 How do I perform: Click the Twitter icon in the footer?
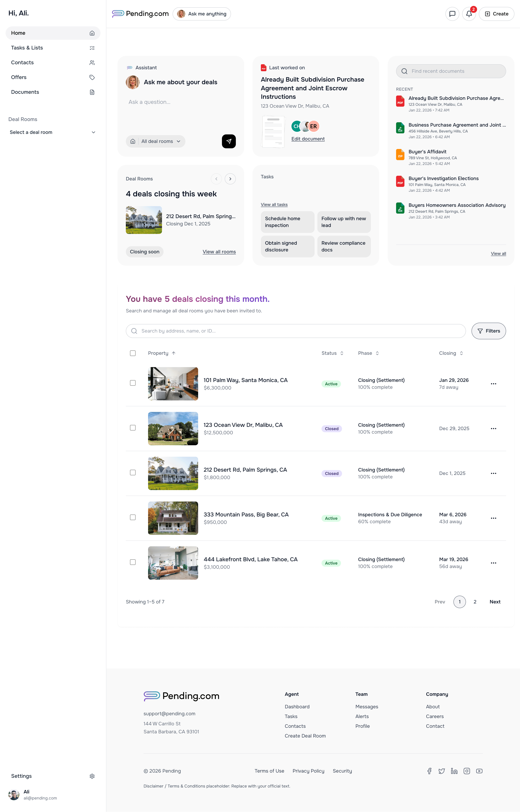[442, 771]
